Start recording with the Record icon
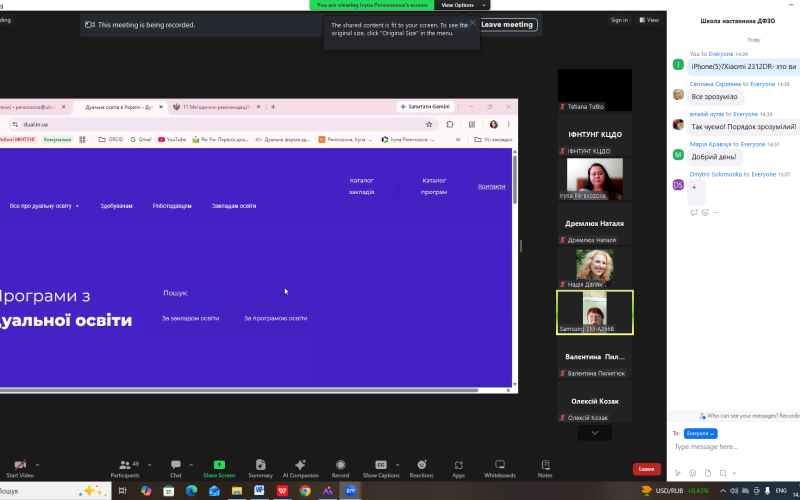Screen dimensions: 800x500 point(340,464)
